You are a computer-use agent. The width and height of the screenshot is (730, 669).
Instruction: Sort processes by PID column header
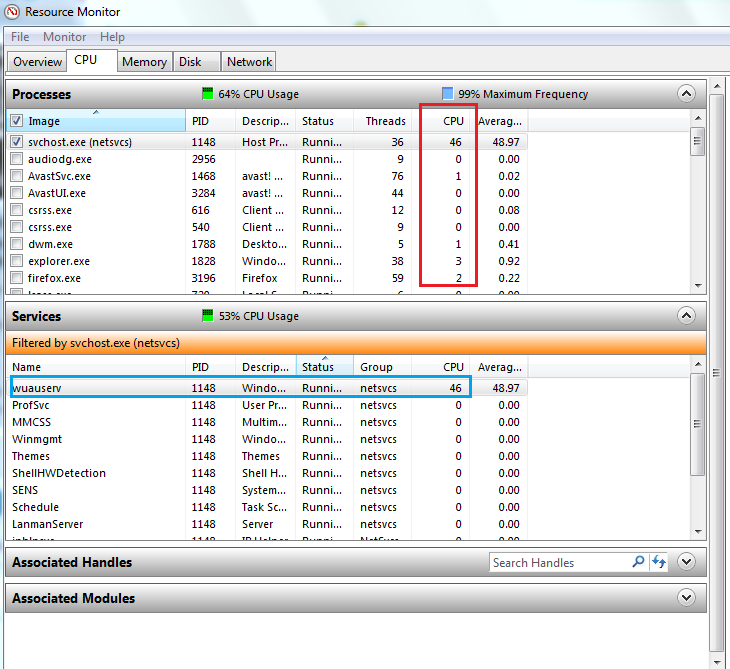pyautogui.click(x=210, y=121)
